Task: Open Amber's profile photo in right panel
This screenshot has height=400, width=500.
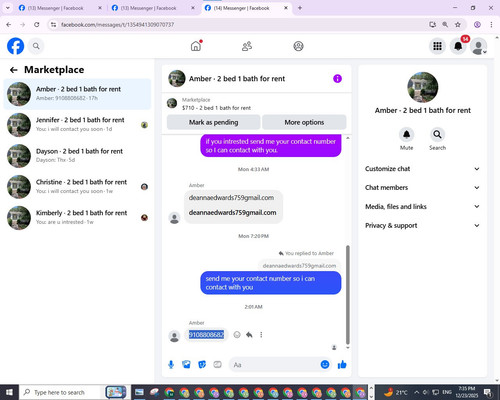Action: (423, 87)
